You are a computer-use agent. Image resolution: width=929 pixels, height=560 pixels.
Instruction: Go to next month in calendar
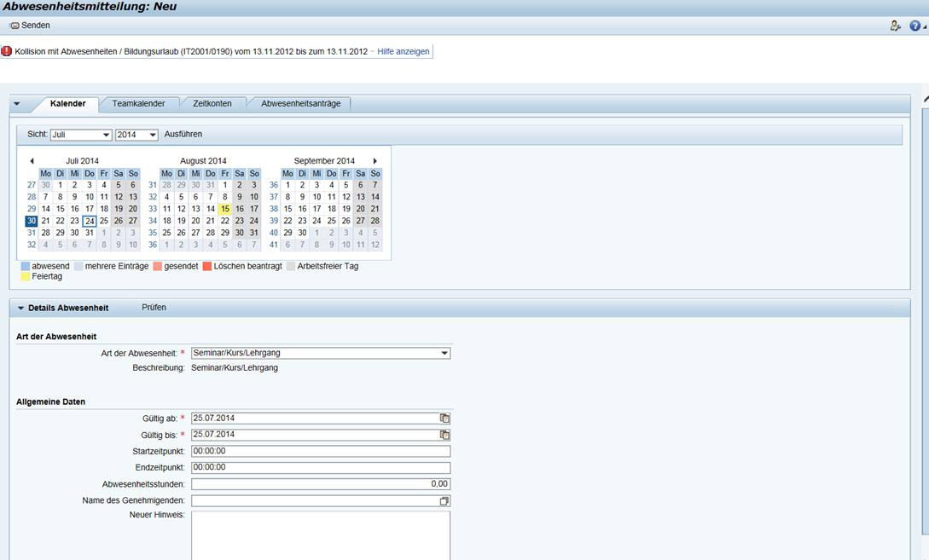[375, 161]
